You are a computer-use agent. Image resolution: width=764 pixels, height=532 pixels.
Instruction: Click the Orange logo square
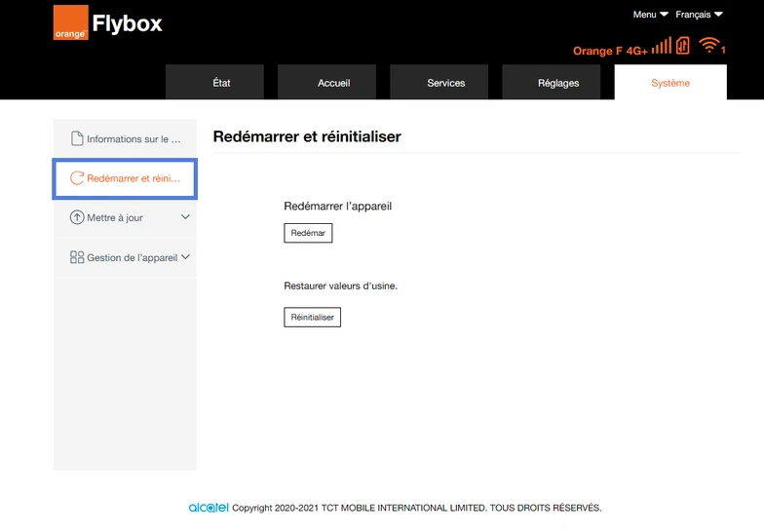[x=70, y=22]
